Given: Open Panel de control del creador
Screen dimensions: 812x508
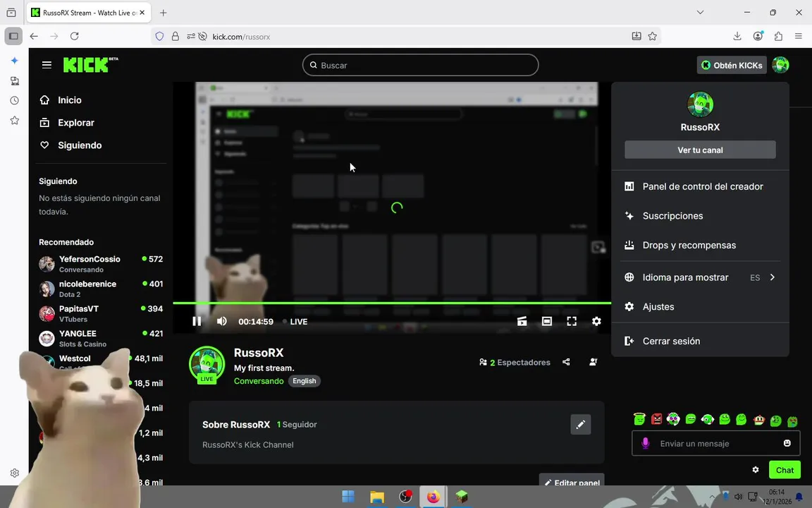Looking at the screenshot, I should [x=700, y=186].
